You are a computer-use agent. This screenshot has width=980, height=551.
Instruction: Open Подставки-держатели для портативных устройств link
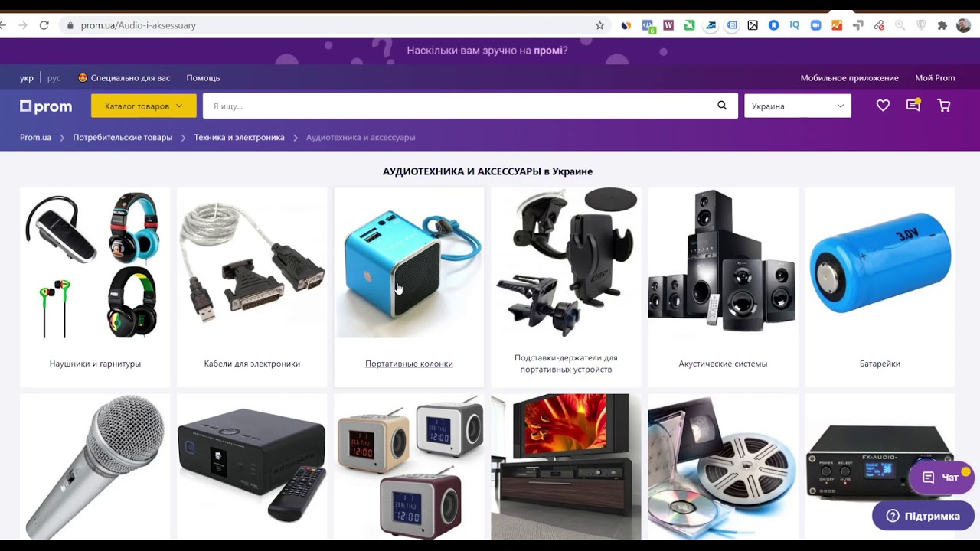566,364
